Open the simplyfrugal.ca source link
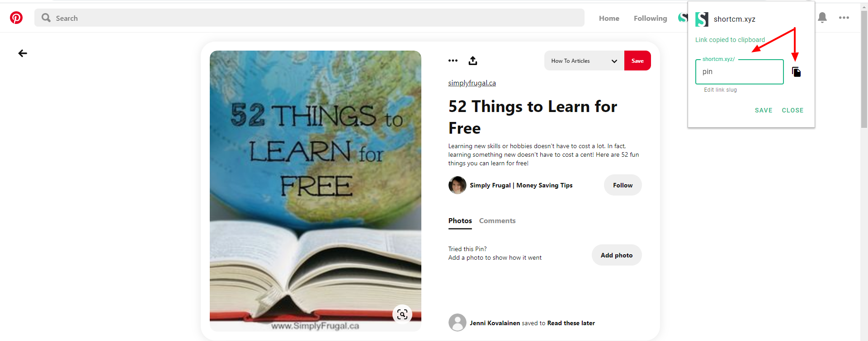Viewport: 868px width, 341px height. tap(472, 83)
